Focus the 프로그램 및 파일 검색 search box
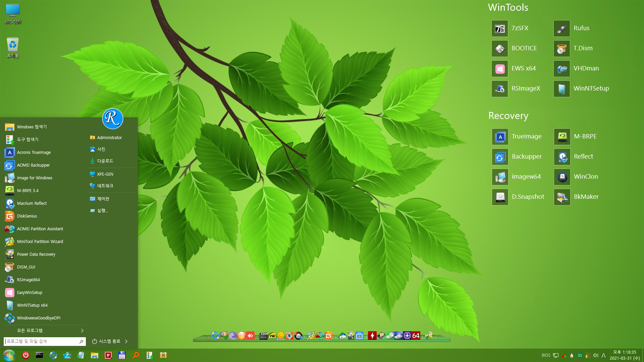This screenshot has width=644, height=362. [45, 341]
